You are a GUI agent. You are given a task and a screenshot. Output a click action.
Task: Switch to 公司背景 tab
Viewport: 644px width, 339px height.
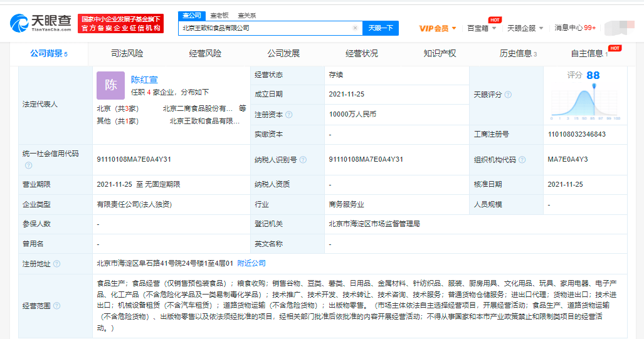click(49, 53)
